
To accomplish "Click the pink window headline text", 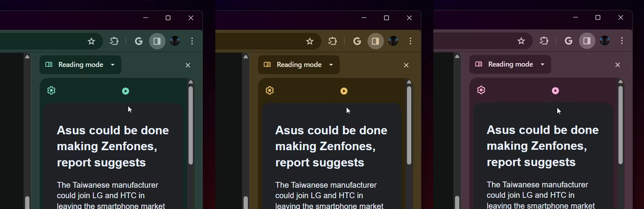I will pos(543,146).
